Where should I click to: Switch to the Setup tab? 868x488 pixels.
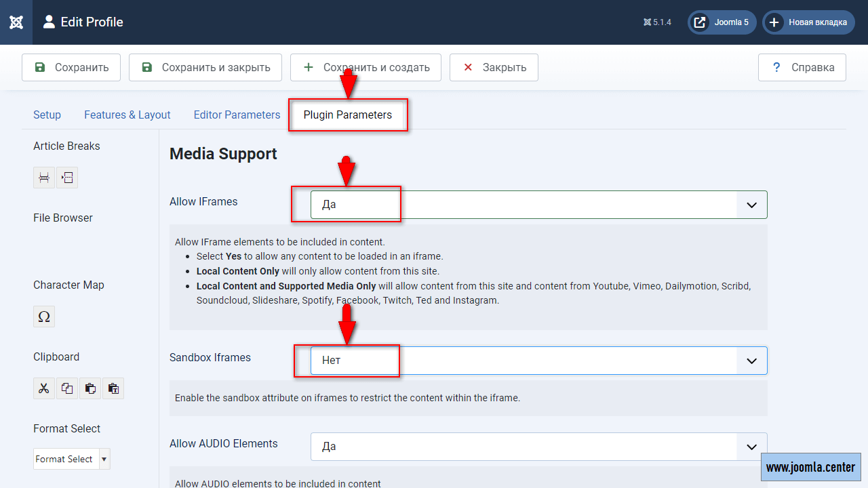[x=47, y=115]
